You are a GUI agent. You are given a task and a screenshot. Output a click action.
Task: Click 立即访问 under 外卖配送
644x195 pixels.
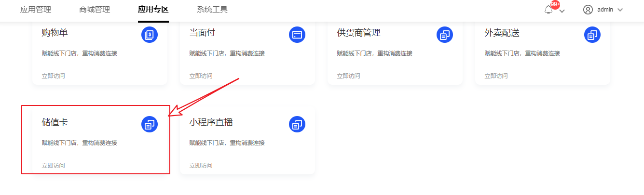click(x=496, y=76)
